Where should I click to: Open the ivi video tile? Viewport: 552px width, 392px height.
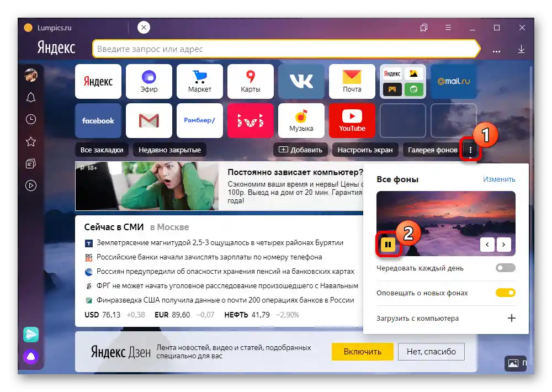250,120
